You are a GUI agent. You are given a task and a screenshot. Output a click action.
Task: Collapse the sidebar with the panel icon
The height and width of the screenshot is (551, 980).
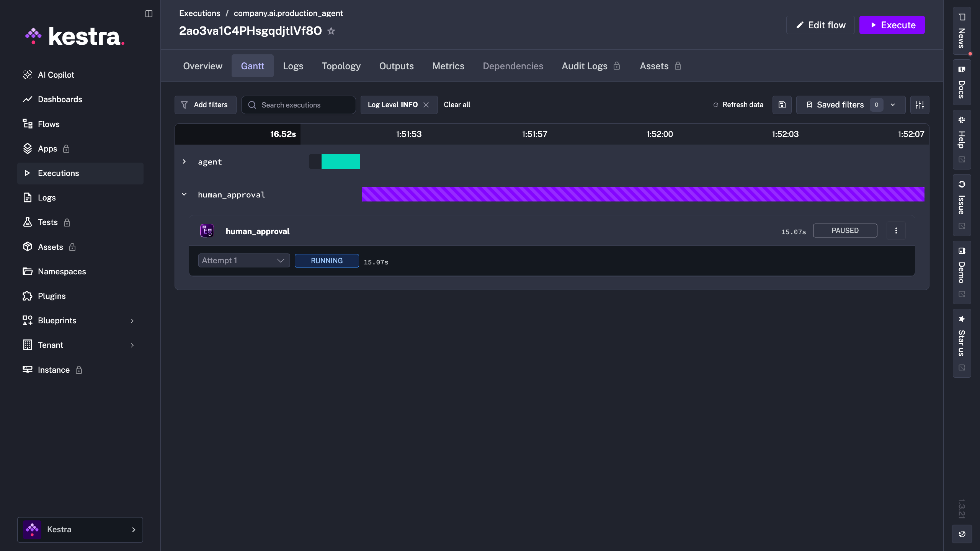[x=149, y=14]
